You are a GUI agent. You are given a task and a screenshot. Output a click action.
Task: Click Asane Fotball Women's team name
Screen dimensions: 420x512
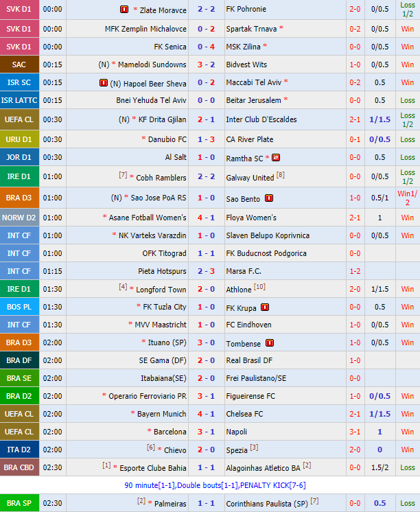point(148,218)
